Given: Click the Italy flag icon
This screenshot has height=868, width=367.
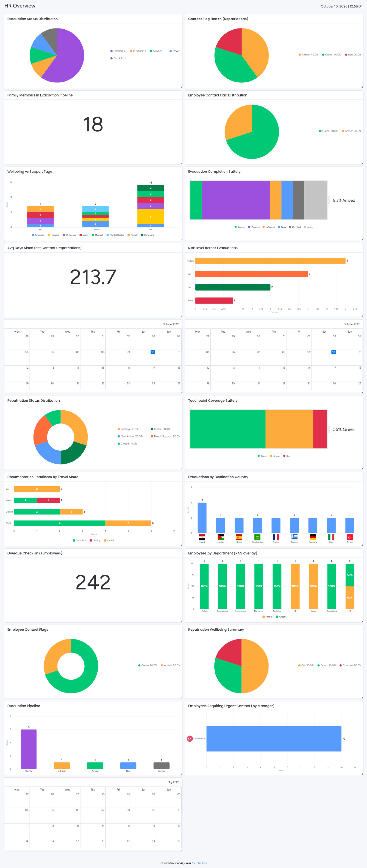Looking at the screenshot, I should pyautogui.click(x=331, y=537).
